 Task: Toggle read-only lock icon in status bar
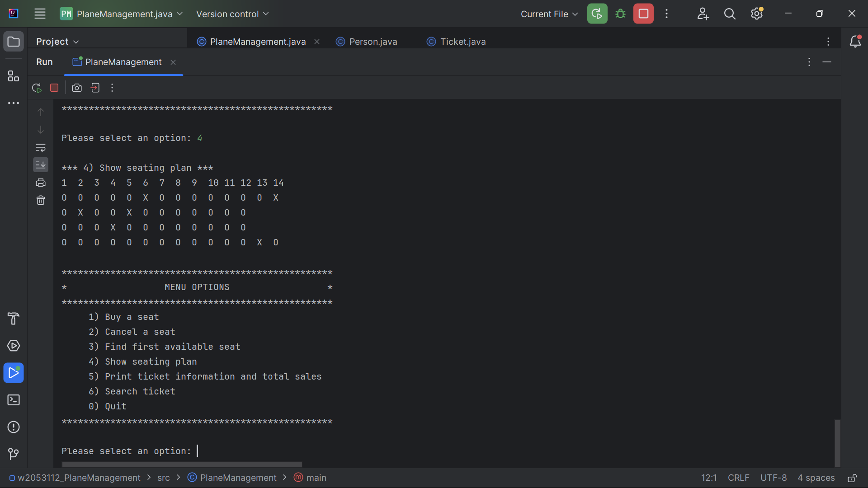coord(852,478)
